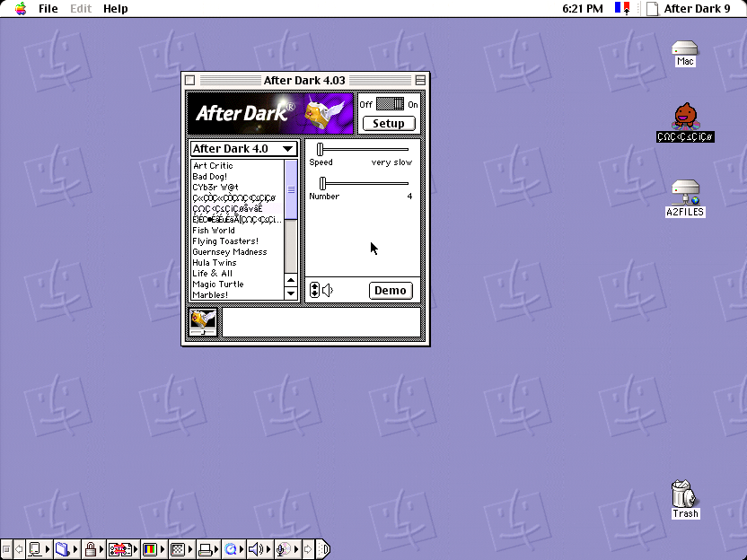Screen dimensions: 747x560
Task: Select the red creature desktop icon
Action: [685, 122]
